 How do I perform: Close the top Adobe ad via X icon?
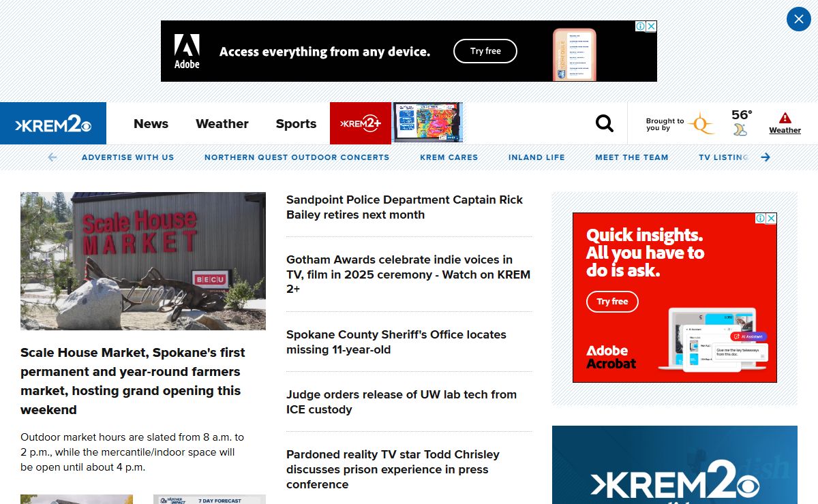[652, 26]
